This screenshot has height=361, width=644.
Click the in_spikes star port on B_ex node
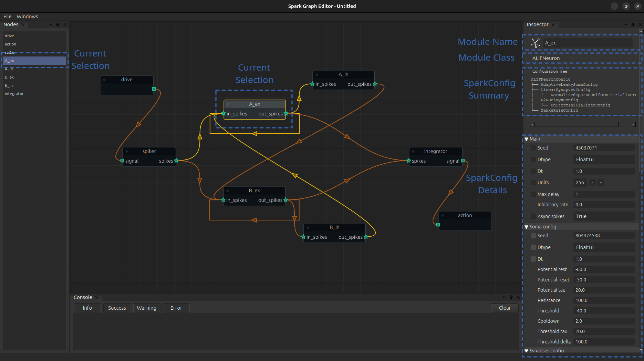pos(223,200)
